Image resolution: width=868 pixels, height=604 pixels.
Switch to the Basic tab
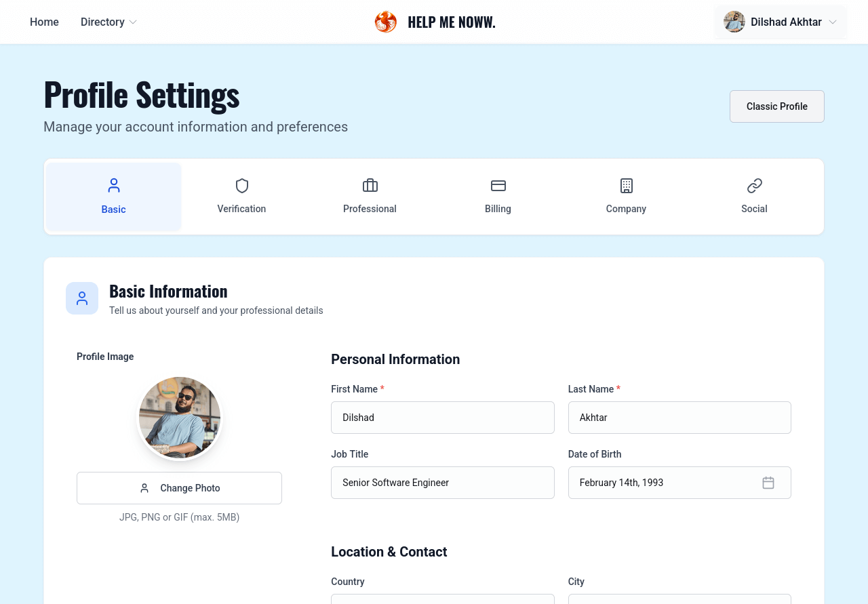[114, 197]
